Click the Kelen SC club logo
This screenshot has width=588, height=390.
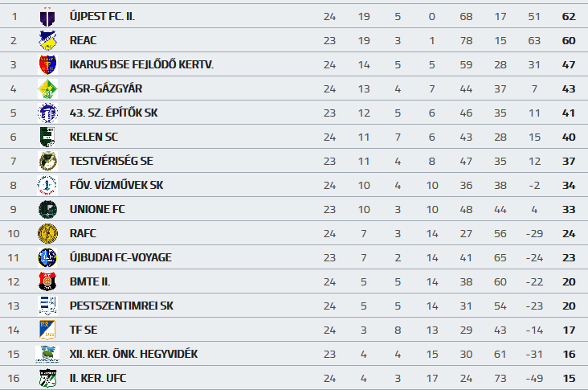coord(47,137)
